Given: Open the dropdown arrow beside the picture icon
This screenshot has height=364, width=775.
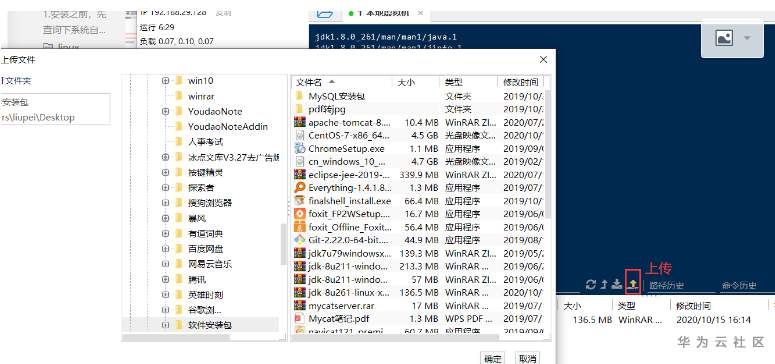Looking at the screenshot, I should (x=747, y=38).
